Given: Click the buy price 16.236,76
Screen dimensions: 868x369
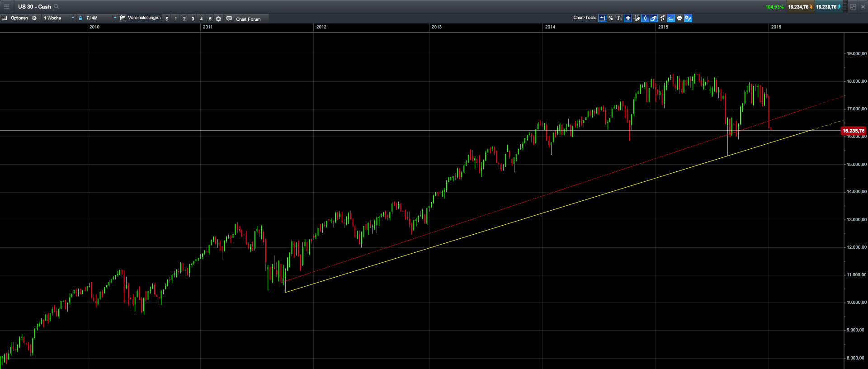Looking at the screenshot, I should (828, 7).
